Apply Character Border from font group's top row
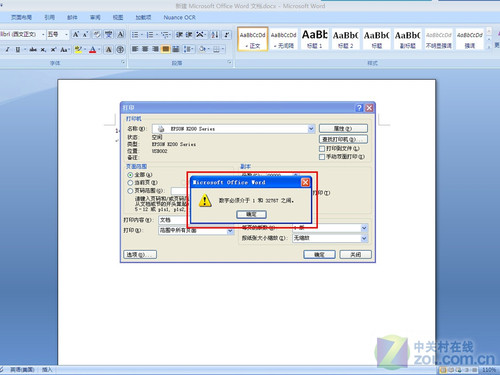 (x=120, y=34)
